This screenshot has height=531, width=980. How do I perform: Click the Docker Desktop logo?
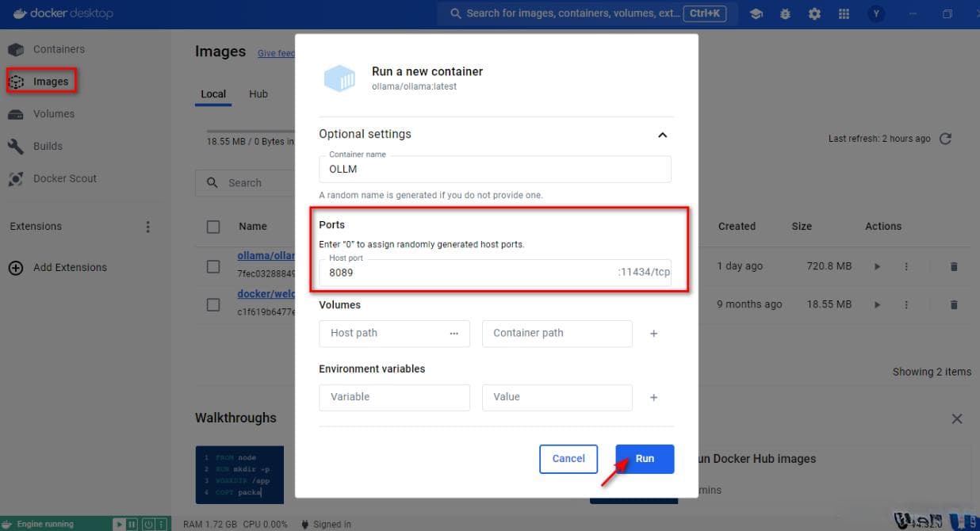coord(63,13)
